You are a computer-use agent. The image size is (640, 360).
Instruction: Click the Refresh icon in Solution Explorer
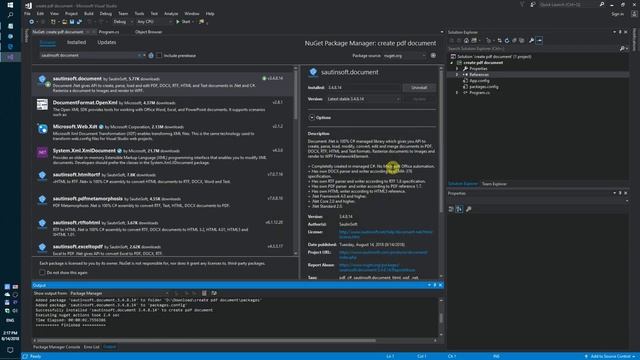[507, 40]
